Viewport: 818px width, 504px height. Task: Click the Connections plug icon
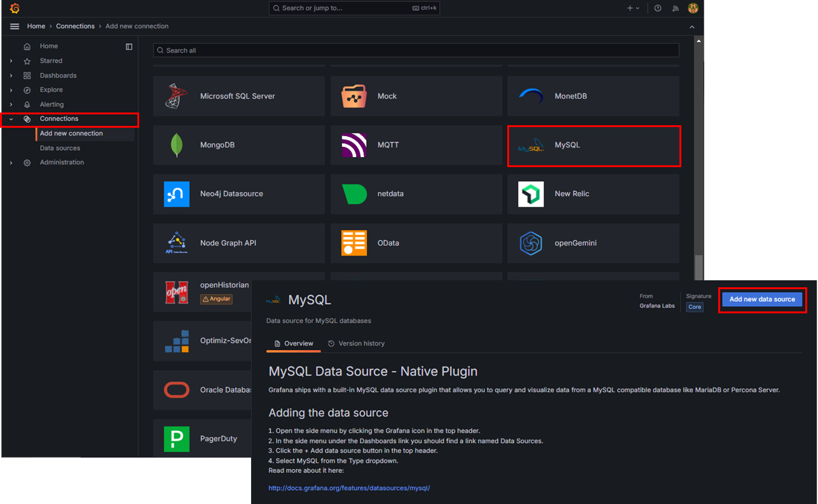pyautogui.click(x=27, y=119)
